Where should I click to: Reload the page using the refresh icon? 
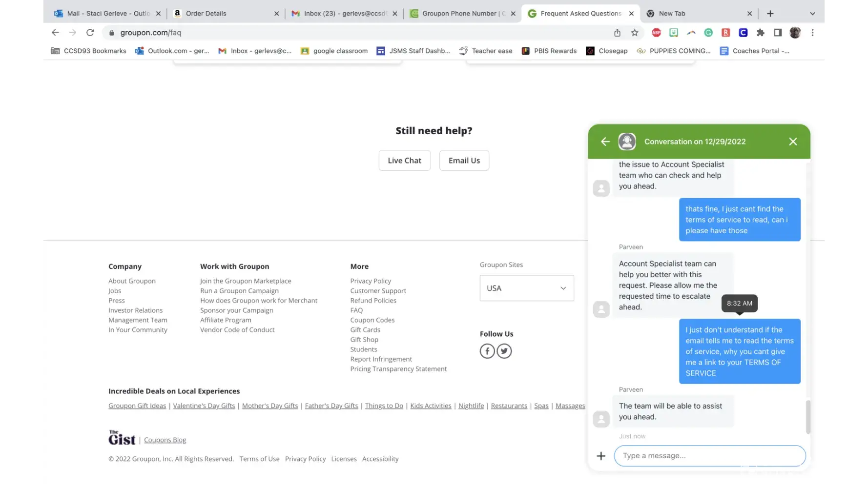click(90, 33)
